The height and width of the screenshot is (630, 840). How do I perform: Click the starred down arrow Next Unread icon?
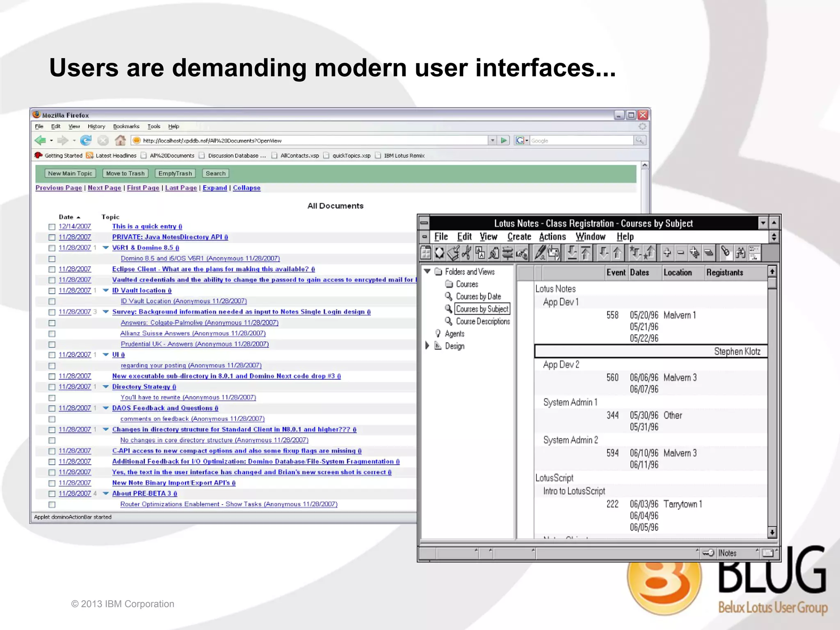click(635, 253)
